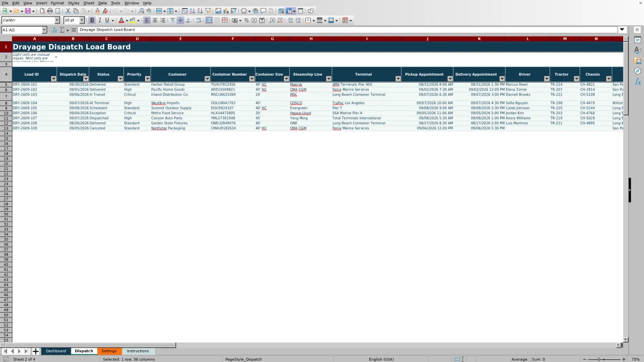The width and height of the screenshot is (644, 362).
Task: Copy selection with the Copy icon
Action: pyautogui.click(x=76, y=11)
